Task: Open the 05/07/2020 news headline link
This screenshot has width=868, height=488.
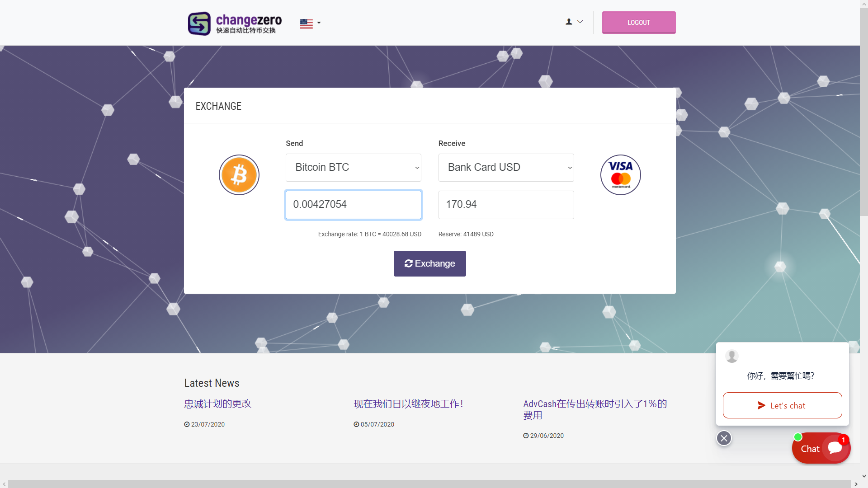Action: pos(408,404)
